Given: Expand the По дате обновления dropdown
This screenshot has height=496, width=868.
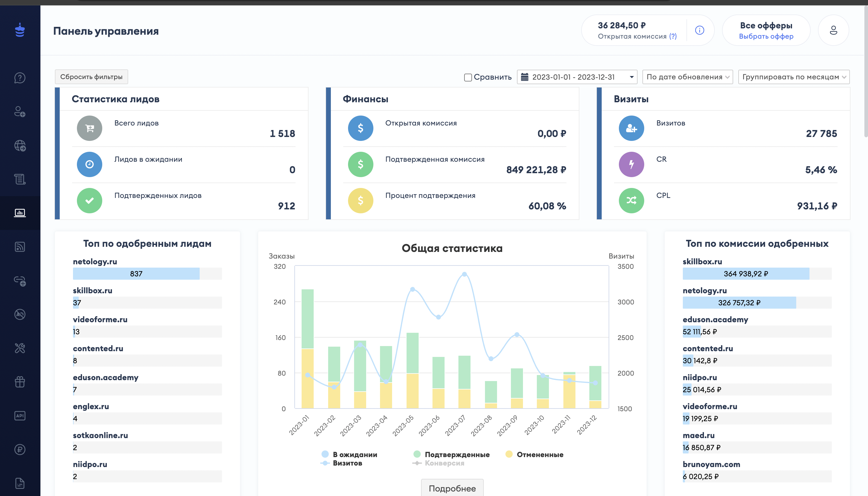Looking at the screenshot, I should pos(687,77).
